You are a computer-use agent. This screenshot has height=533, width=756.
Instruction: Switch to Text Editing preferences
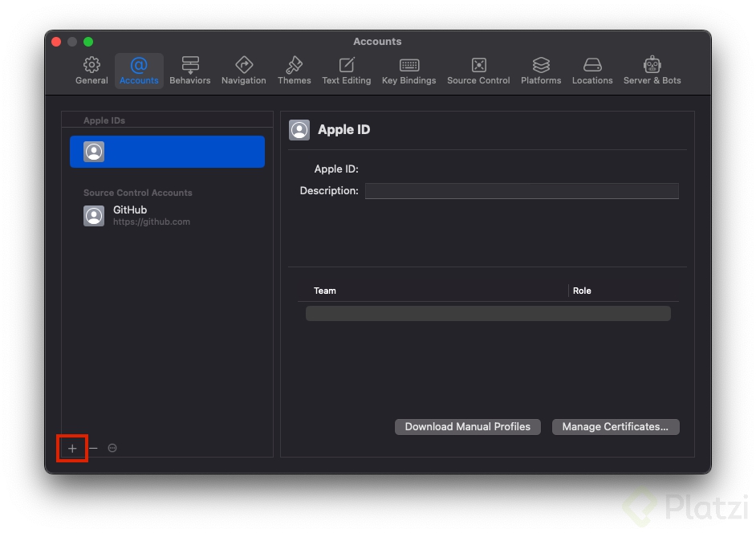tap(346, 71)
